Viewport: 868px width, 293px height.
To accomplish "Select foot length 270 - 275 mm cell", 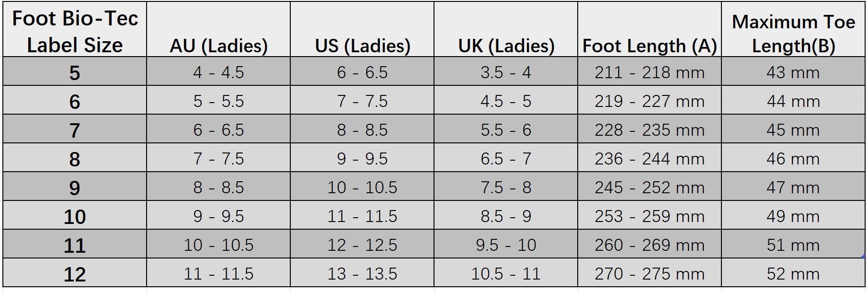I will [650, 272].
